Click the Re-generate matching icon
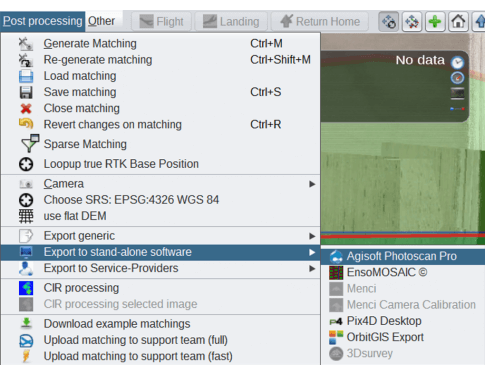This screenshot has width=485, height=375. click(26, 60)
